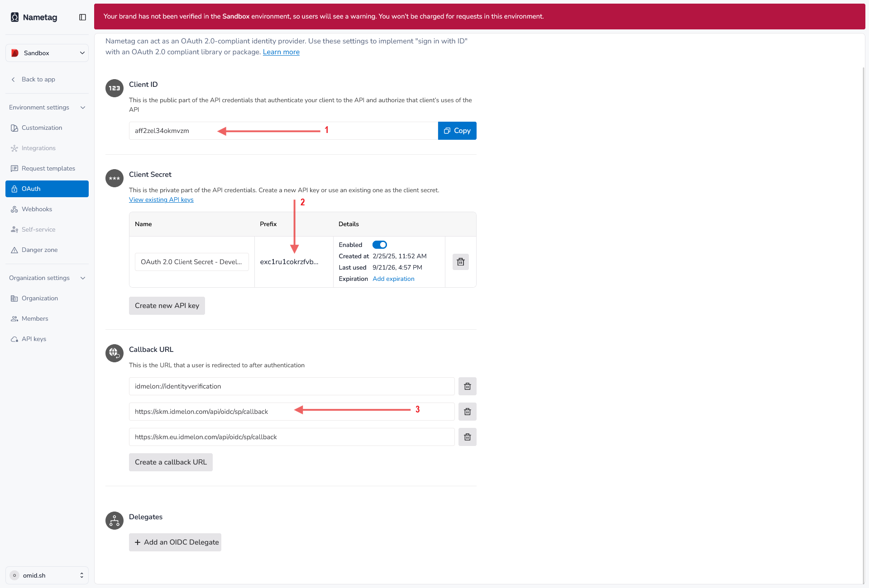This screenshot has height=588, width=869.
Task: Click the page vertical scrollbar
Action: pyautogui.click(x=864, y=326)
